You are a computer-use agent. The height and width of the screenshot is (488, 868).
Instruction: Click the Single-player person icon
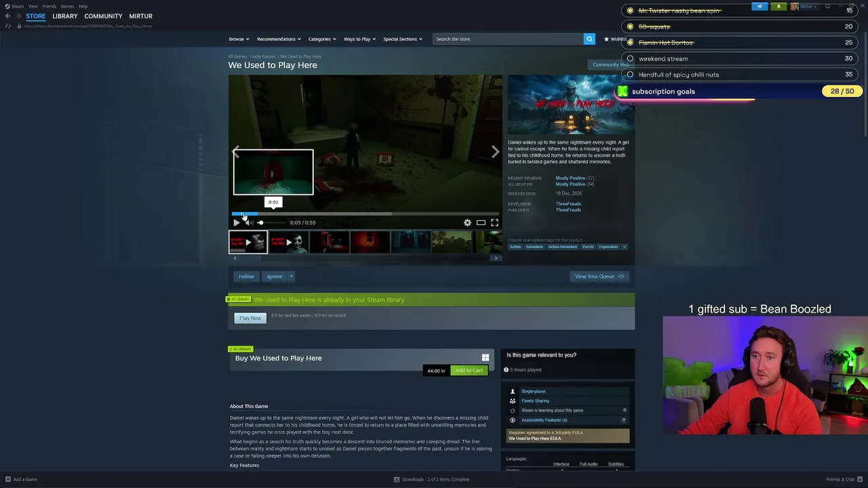[x=513, y=391]
